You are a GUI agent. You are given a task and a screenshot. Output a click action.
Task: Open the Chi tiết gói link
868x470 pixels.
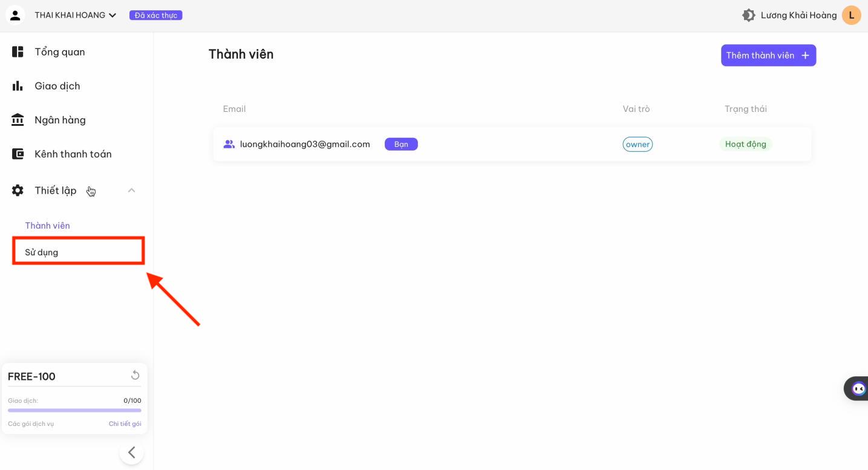point(125,423)
